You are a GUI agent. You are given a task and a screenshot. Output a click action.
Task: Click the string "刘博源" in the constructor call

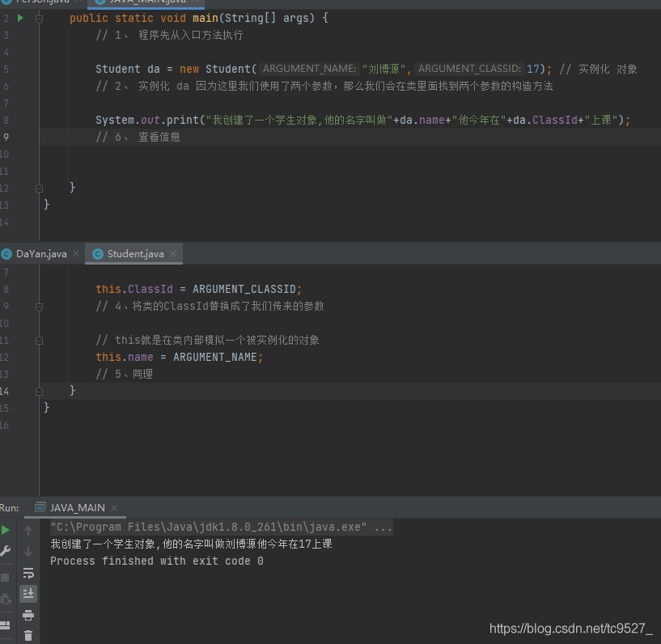click(x=383, y=69)
